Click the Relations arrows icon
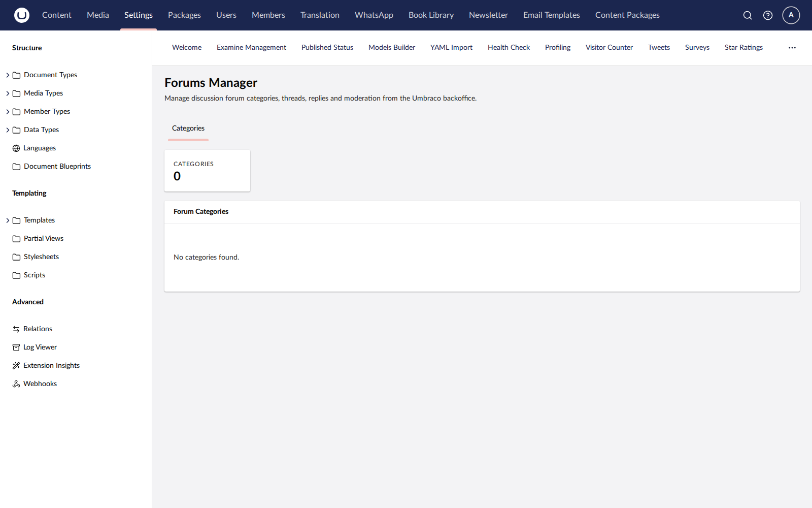Screen dimensions: 812x508 [x=16, y=329]
